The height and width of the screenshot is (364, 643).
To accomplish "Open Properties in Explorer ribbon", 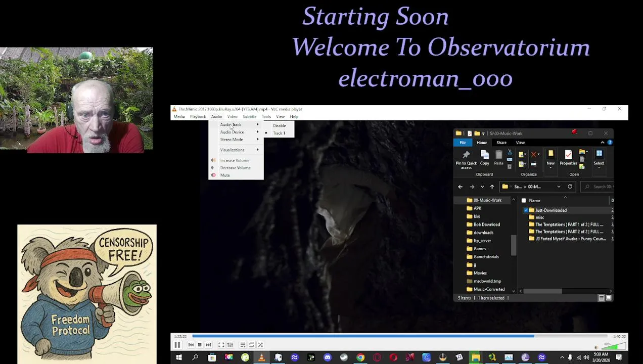I will (568, 158).
